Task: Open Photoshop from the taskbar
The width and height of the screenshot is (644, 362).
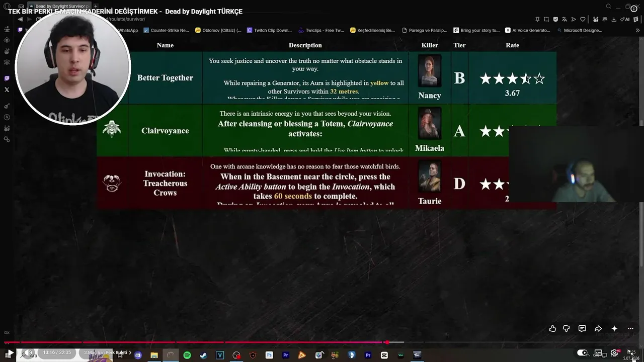Action: click(269, 355)
